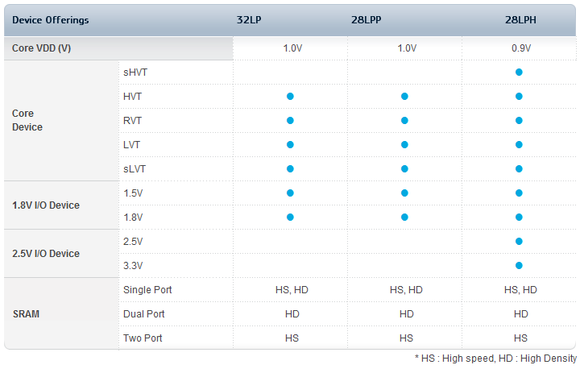Click Dual Port HD under 28LPP

[407, 314]
